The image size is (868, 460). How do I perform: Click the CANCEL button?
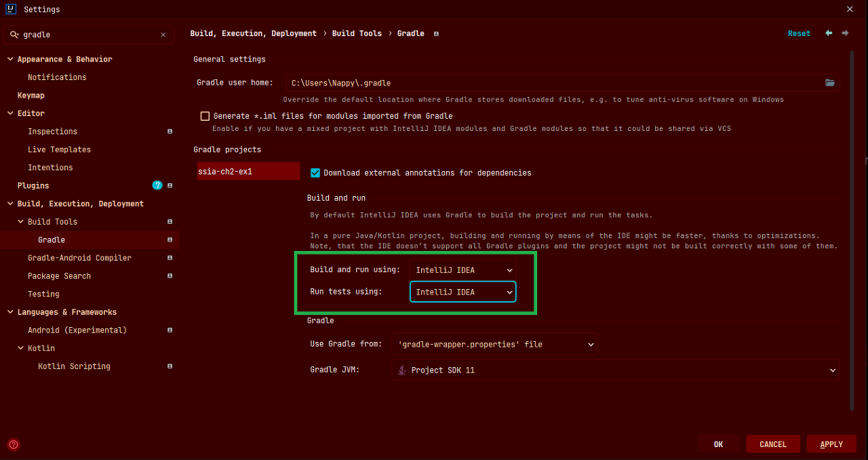773,444
